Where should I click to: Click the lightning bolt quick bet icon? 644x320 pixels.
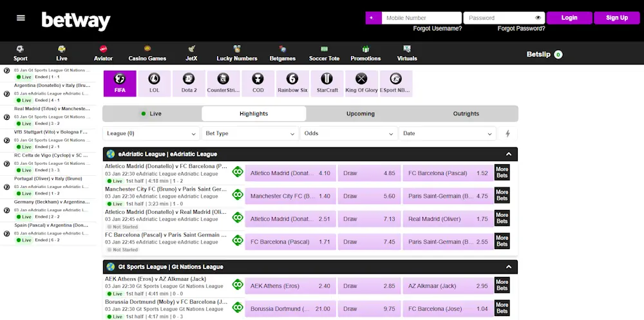(507, 133)
